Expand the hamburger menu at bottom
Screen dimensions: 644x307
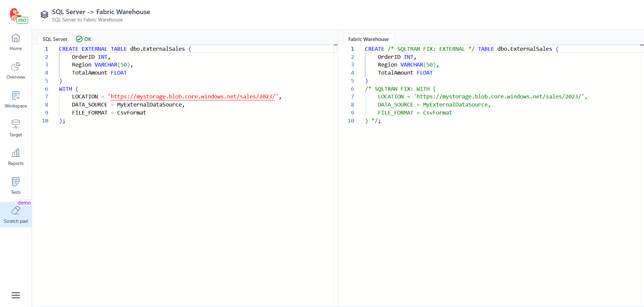(x=16, y=295)
